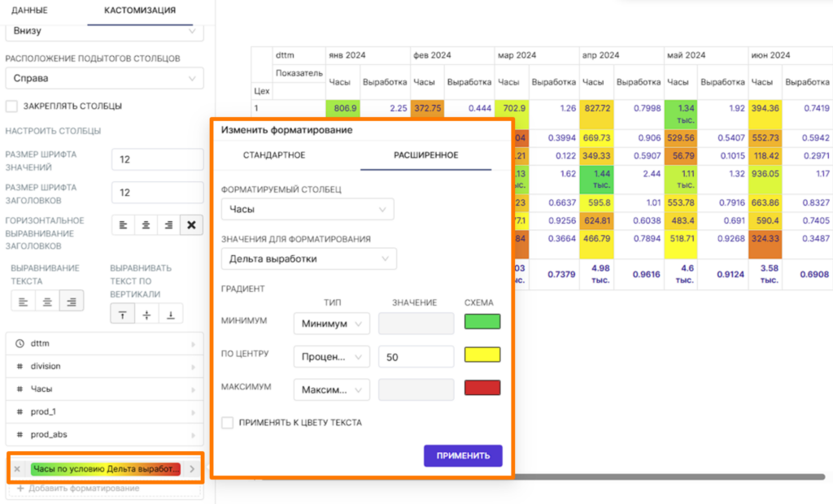Image resolution: width=833 pixels, height=504 pixels.
Task: Set vertical text alignment to bottom
Action: coord(171,315)
